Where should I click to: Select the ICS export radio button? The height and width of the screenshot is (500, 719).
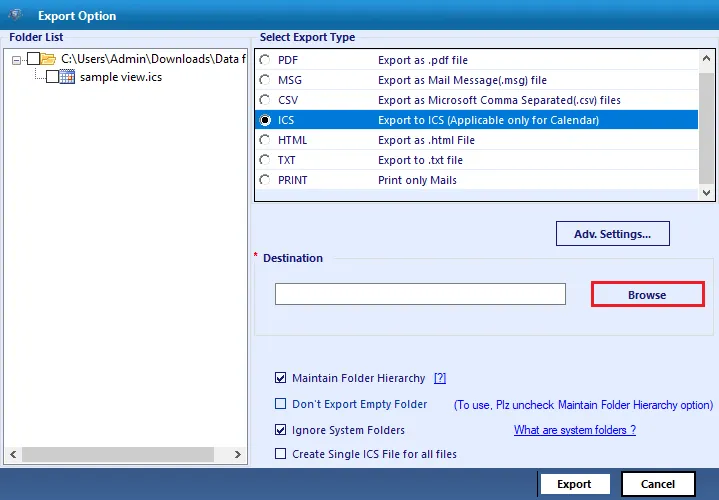[x=265, y=120]
